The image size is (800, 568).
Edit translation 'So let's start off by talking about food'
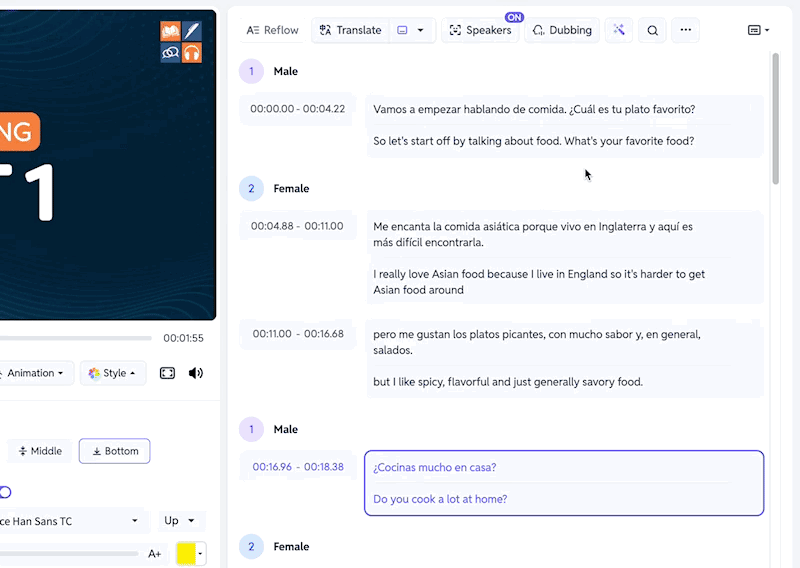click(x=534, y=141)
